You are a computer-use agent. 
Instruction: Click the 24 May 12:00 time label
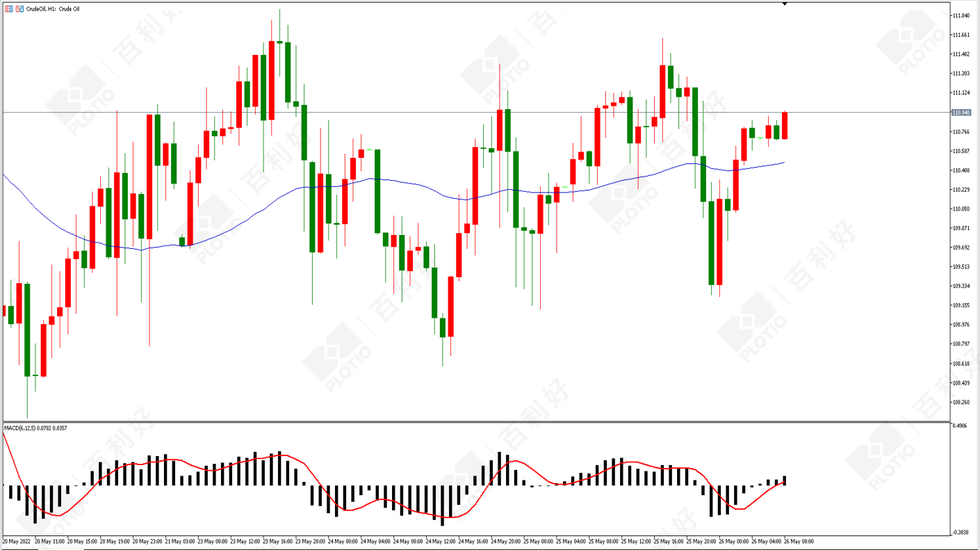tap(440, 541)
